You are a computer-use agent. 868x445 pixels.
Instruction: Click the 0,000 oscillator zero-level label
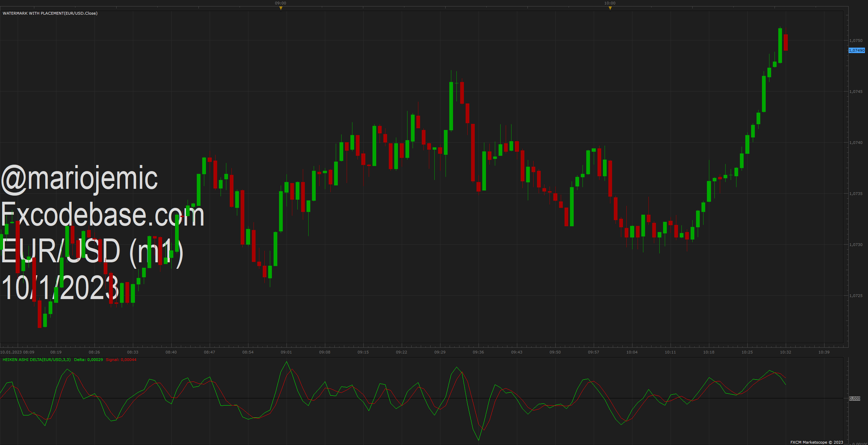coord(855,398)
